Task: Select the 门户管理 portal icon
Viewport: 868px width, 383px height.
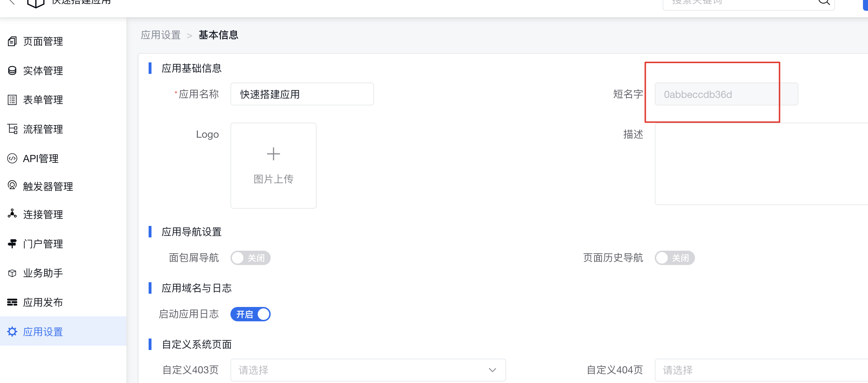Action: [x=12, y=243]
